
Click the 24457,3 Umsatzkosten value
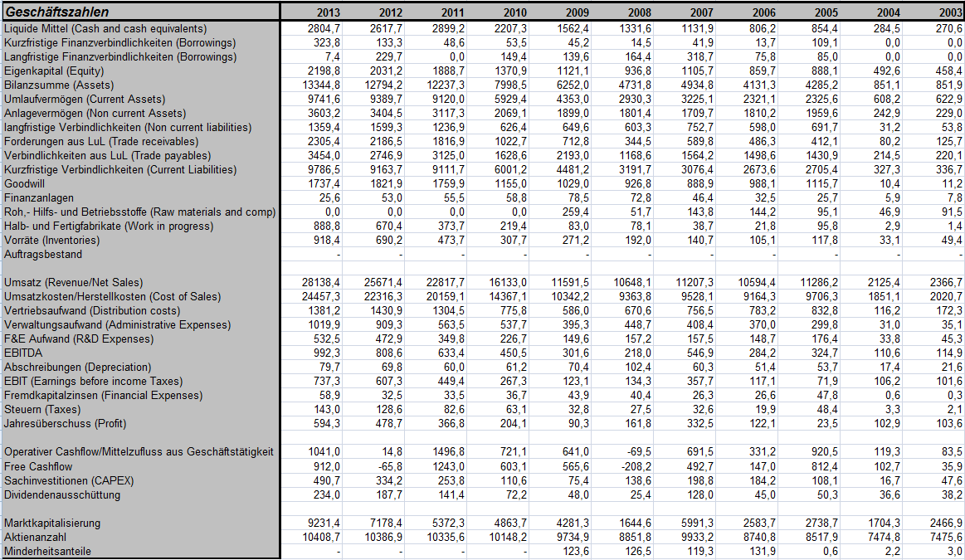click(x=321, y=297)
